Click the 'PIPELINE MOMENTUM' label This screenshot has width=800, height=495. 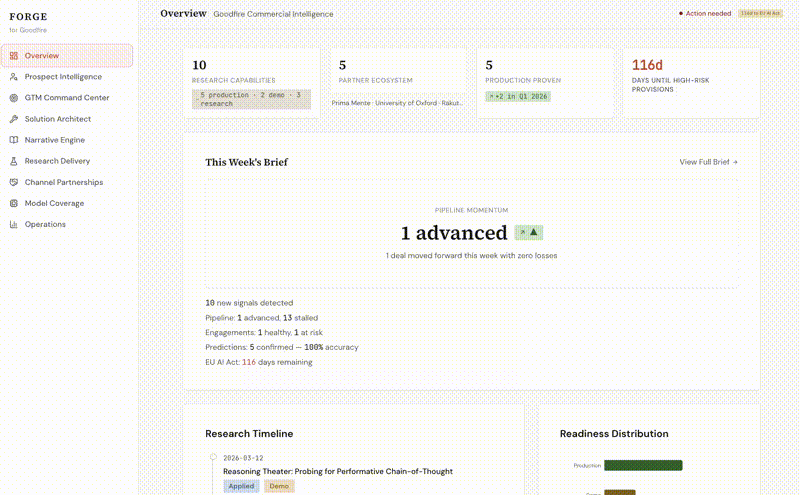click(x=471, y=210)
